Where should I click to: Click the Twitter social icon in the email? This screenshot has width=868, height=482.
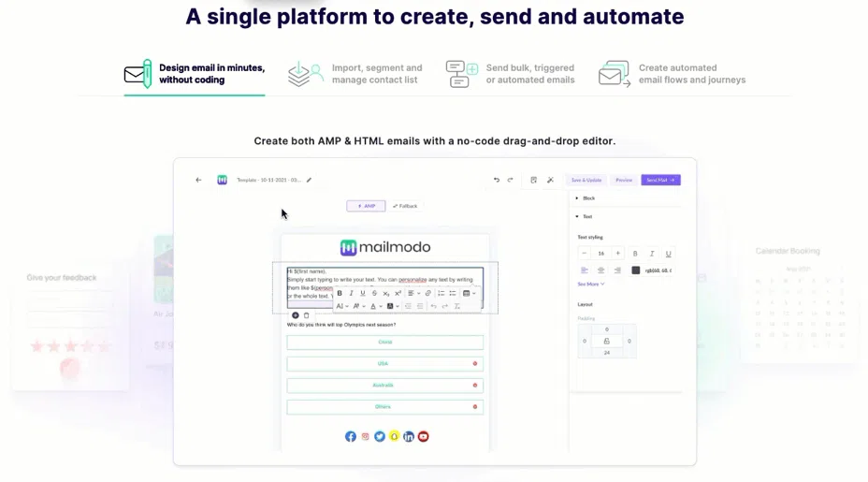point(379,436)
